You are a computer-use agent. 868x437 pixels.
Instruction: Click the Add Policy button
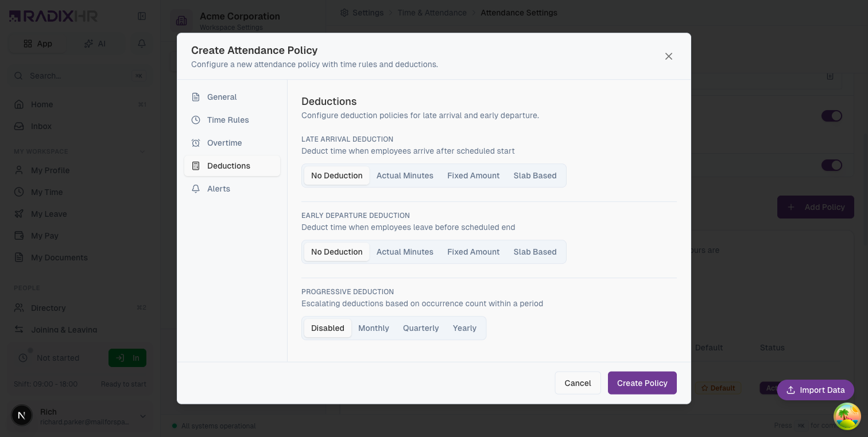[x=816, y=207]
